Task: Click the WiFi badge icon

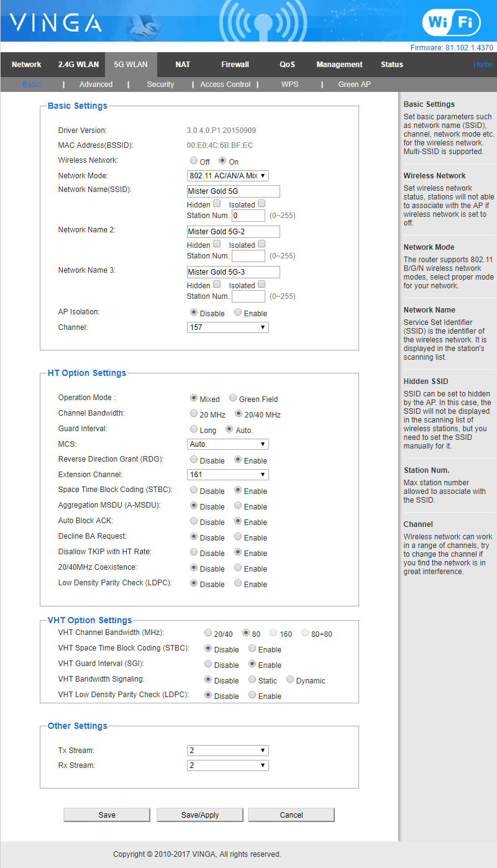Action: (451, 22)
